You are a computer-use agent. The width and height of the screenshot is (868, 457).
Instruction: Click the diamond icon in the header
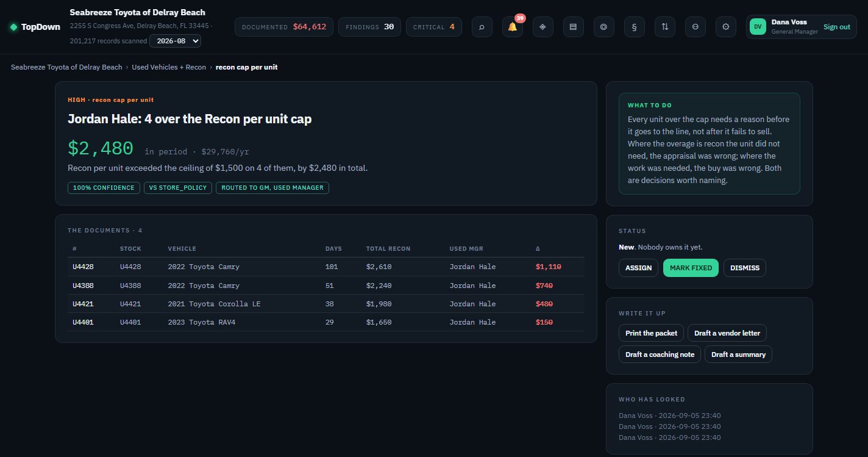click(x=542, y=27)
